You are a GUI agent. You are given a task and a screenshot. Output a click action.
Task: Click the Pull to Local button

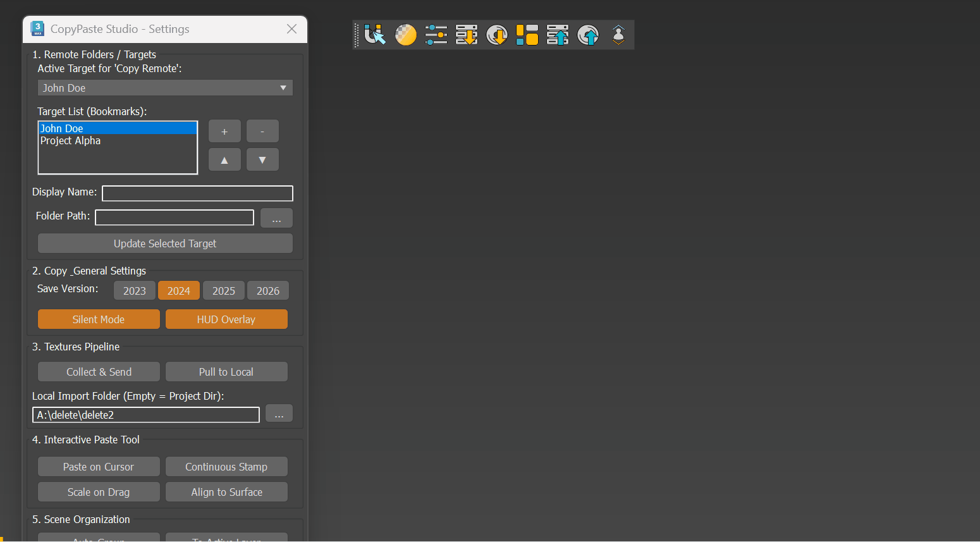click(x=226, y=372)
